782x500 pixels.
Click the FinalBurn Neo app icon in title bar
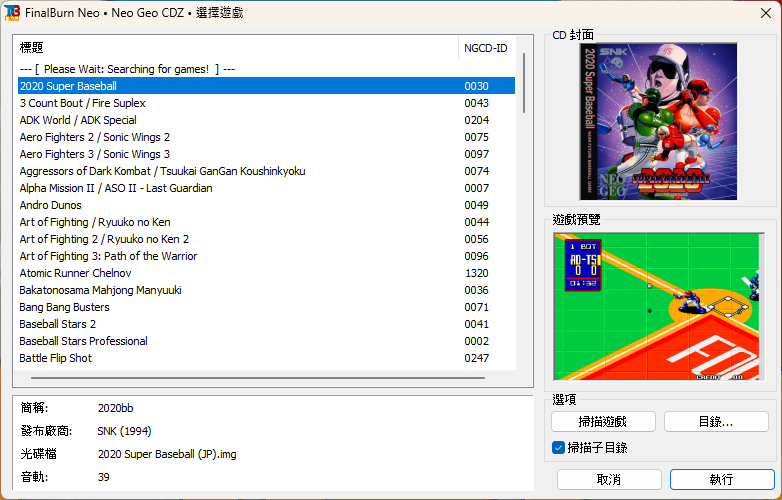click(x=12, y=12)
